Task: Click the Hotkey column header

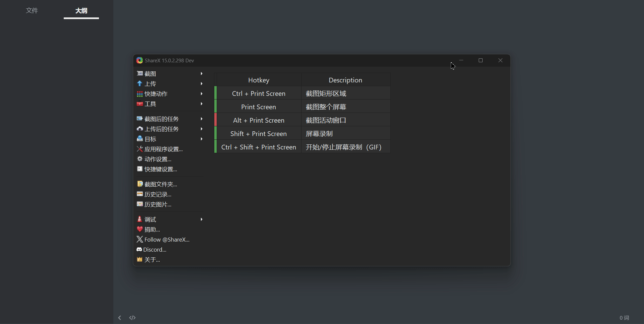Action: point(259,80)
